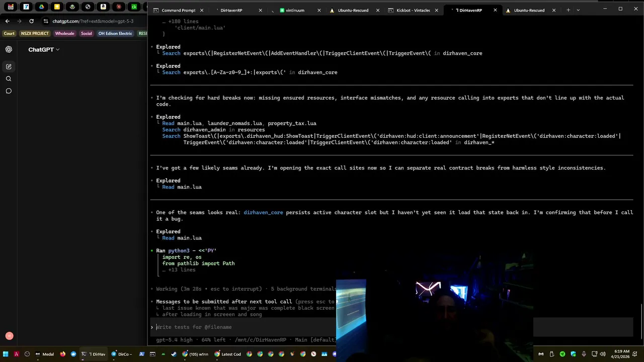Click '64% left' status bar text
The image size is (644, 362).
pyautogui.click(x=213, y=340)
